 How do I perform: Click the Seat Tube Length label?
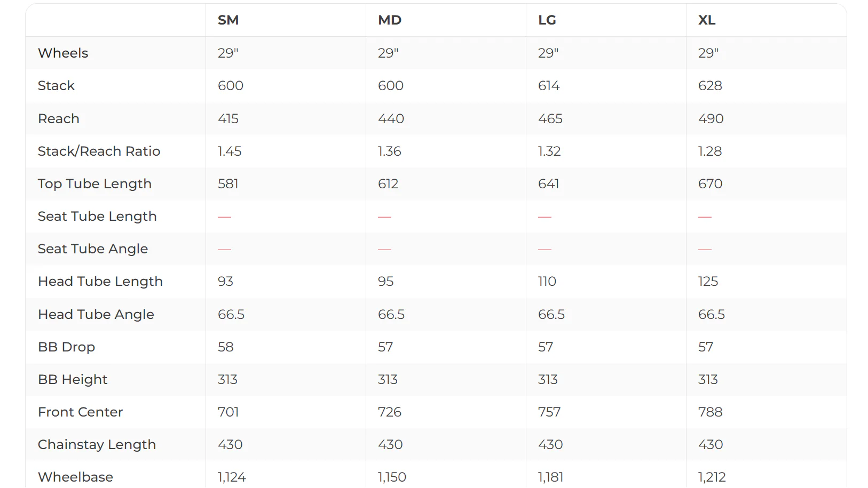[97, 217]
